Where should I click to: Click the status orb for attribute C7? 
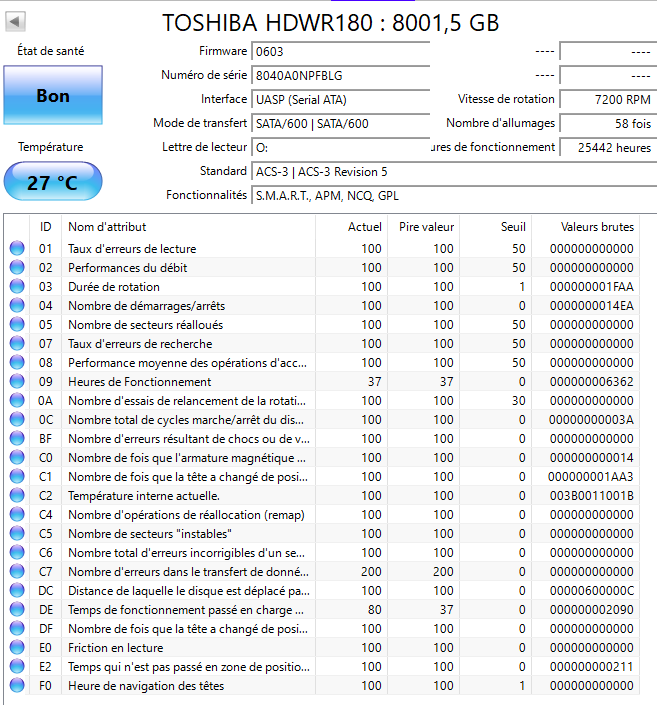[17, 571]
